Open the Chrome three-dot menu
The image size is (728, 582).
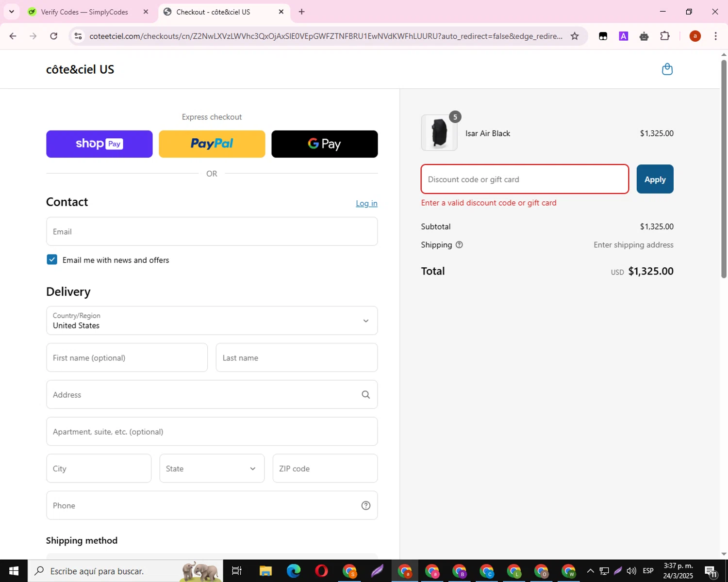coord(715,36)
